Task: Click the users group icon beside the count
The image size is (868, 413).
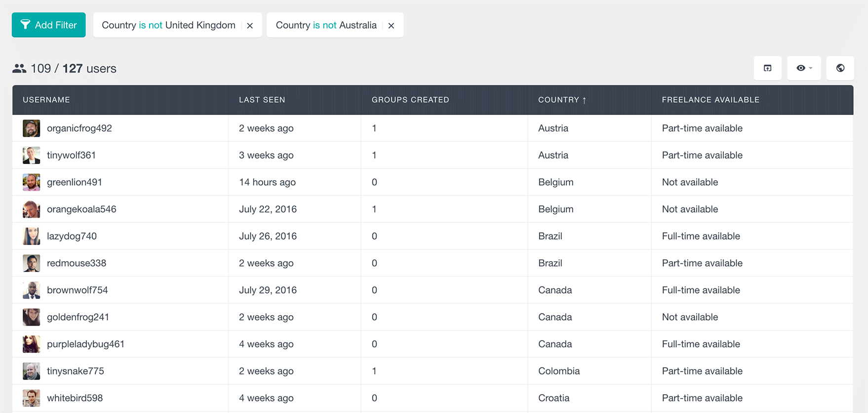Action: point(19,69)
